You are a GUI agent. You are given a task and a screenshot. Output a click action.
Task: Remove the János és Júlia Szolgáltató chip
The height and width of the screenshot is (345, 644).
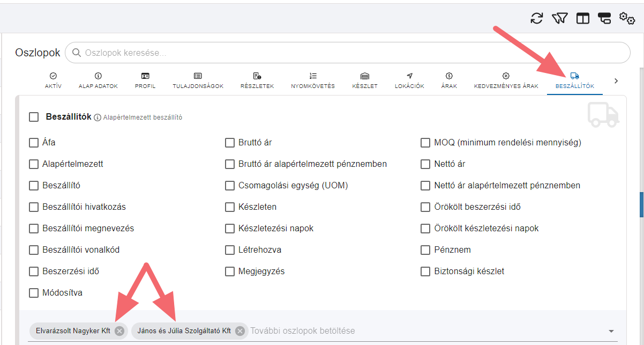tap(240, 331)
